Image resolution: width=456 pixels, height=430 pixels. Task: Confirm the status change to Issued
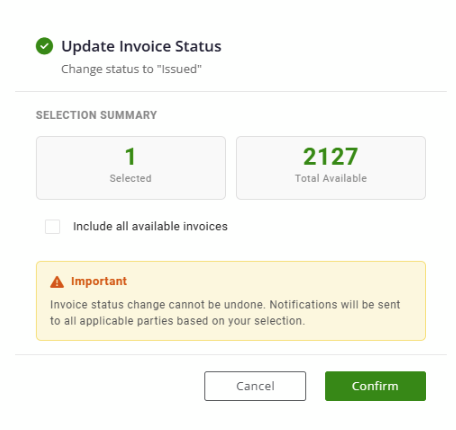(x=375, y=386)
